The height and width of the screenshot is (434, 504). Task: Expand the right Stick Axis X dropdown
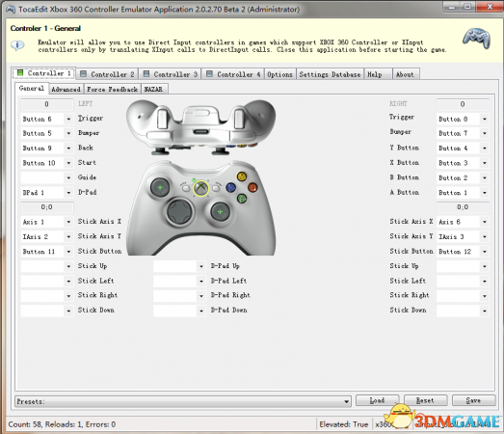(485, 222)
